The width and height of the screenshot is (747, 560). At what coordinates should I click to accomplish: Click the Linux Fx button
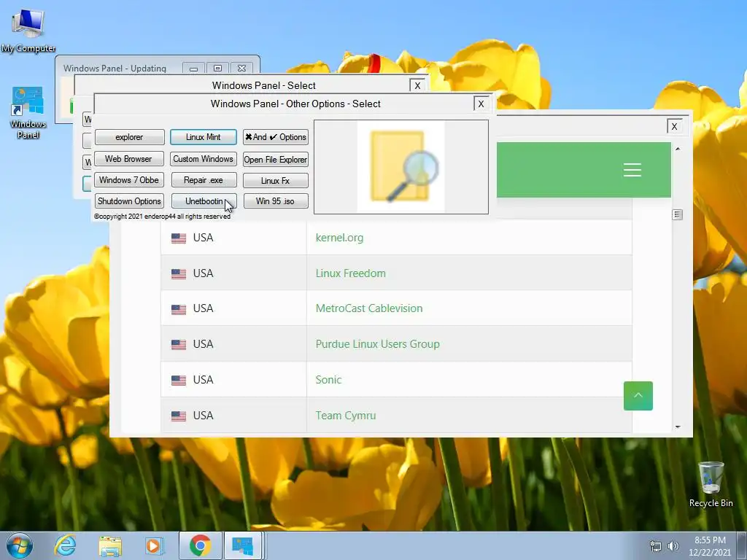pos(276,181)
